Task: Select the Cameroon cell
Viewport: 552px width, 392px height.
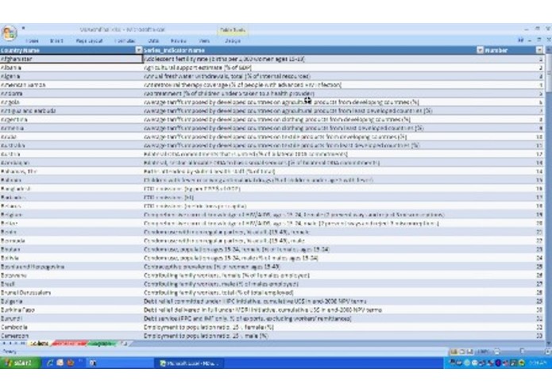Action: (71, 336)
